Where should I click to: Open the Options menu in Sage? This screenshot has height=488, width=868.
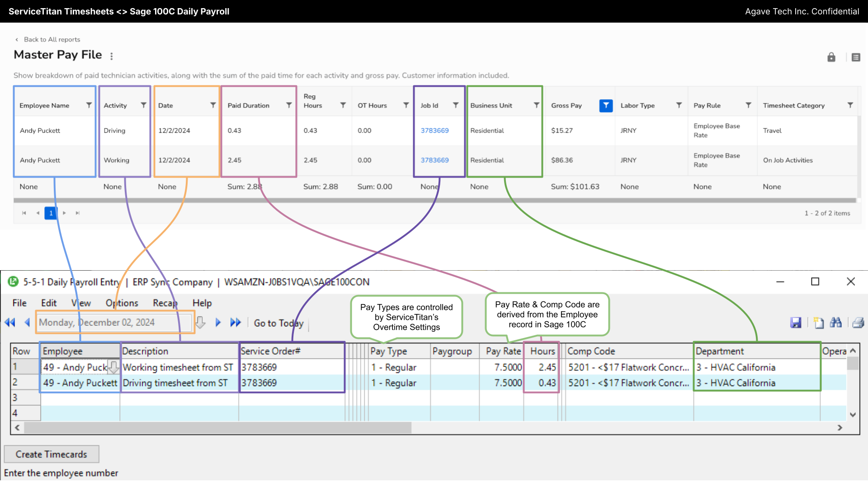pos(122,303)
